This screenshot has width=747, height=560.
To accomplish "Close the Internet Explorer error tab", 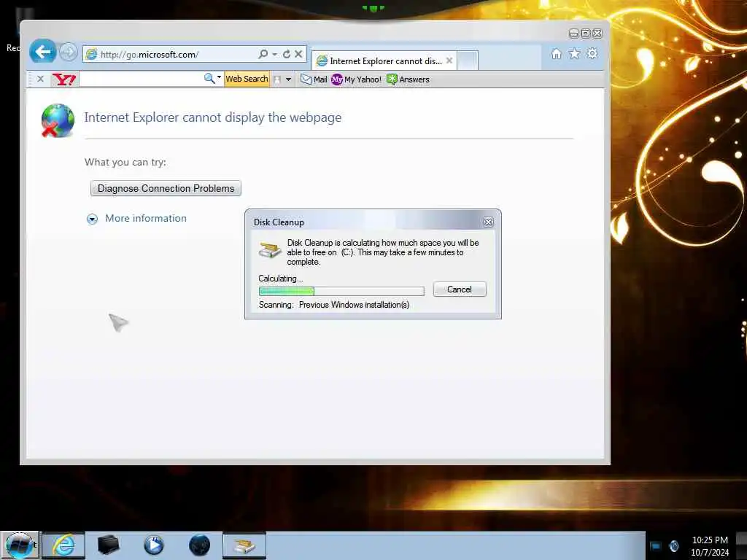I will 449,61.
